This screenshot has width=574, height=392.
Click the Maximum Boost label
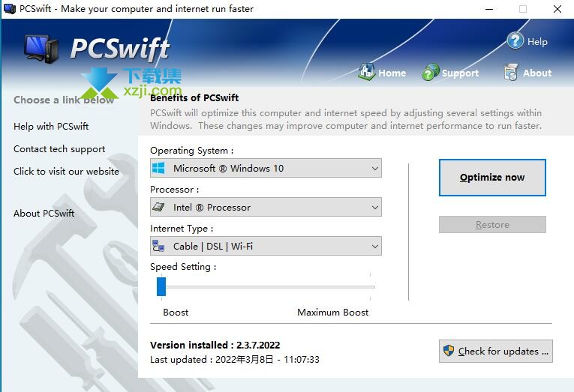332,313
